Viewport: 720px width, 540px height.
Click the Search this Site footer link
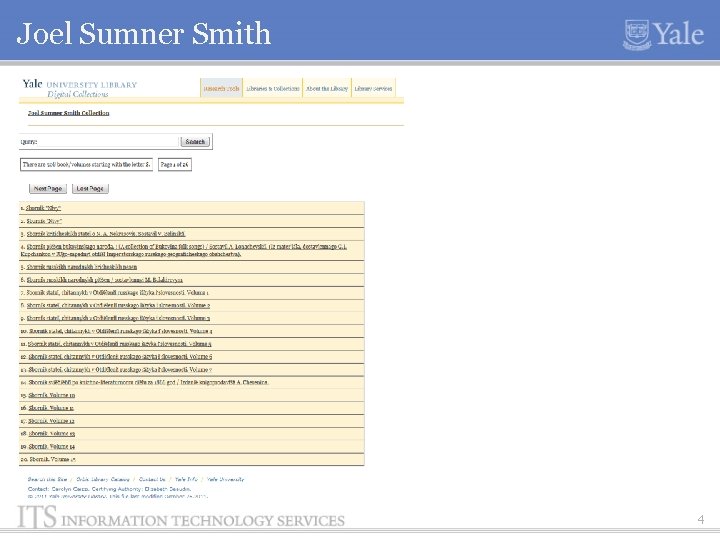[x=47, y=479]
